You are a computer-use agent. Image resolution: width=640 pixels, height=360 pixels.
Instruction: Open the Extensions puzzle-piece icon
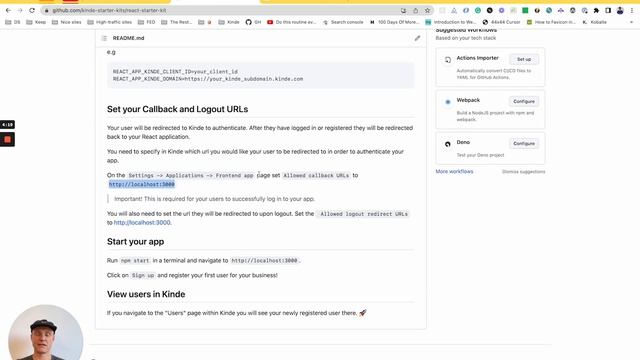(596, 10)
